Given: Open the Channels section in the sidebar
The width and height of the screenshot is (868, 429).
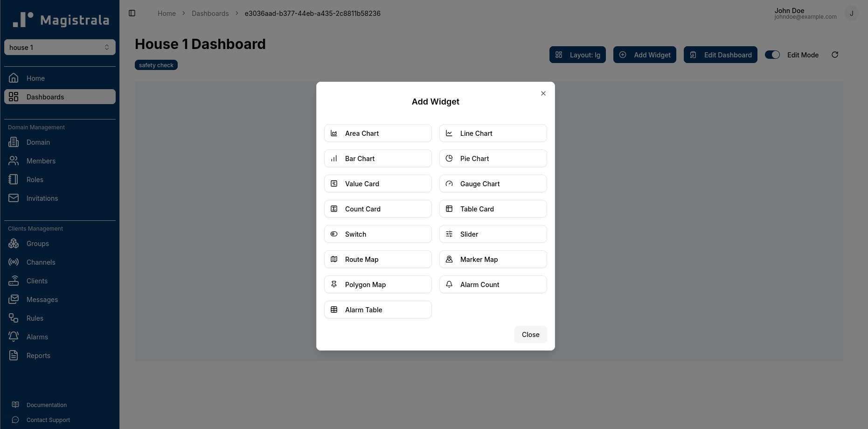Looking at the screenshot, I should click(x=41, y=262).
